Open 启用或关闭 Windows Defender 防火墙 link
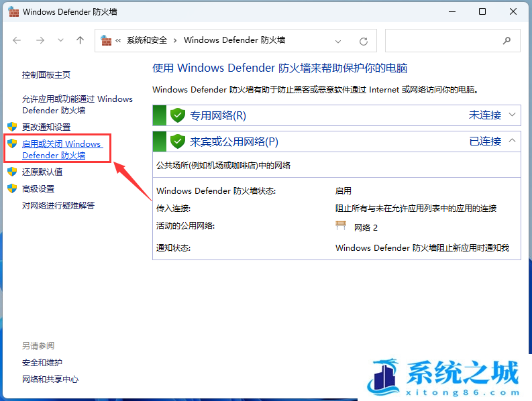The image size is (532, 401). click(x=62, y=150)
